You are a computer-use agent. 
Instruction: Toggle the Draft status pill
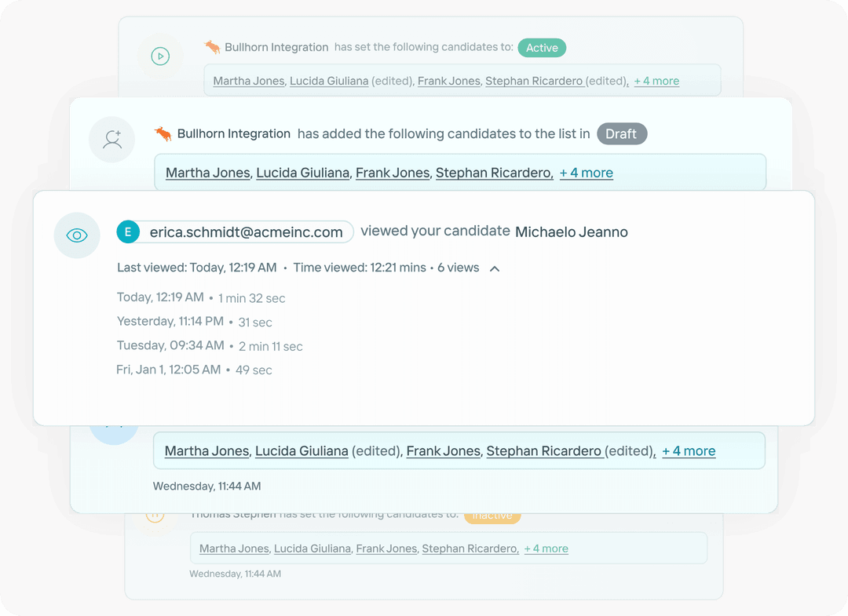pos(622,133)
